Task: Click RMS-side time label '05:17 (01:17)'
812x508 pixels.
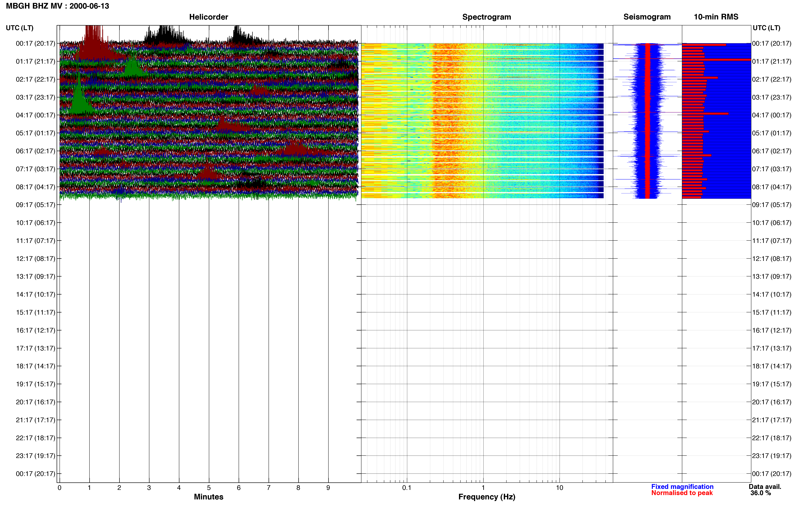Action: pos(772,133)
